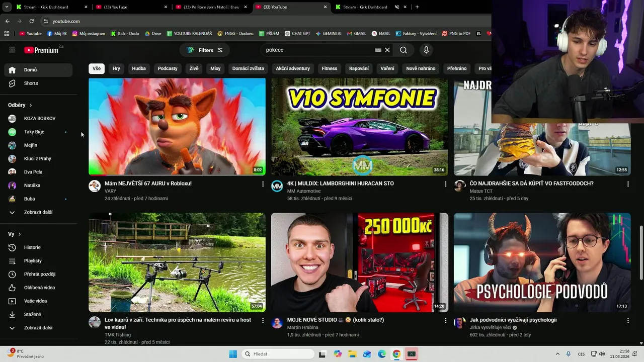Image resolution: width=644 pixels, height=362 pixels.
Task: Expand the Vy section arrow
Action: click(x=20, y=234)
